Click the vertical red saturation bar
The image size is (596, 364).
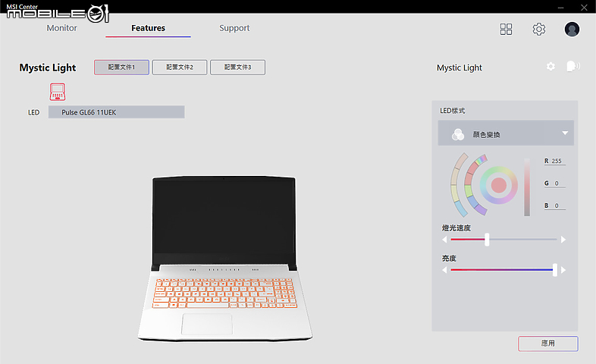tap(527, 187)
